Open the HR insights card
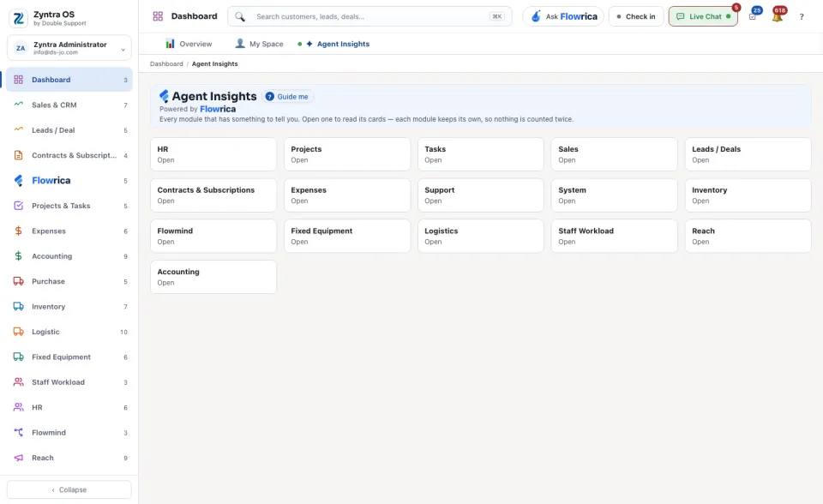 coord(213,154)
